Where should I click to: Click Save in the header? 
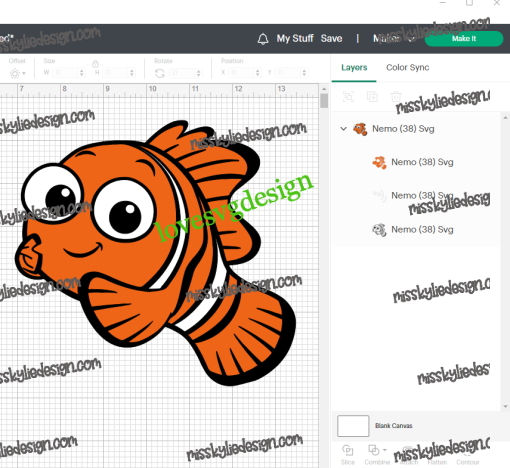[x=331, y=39]
